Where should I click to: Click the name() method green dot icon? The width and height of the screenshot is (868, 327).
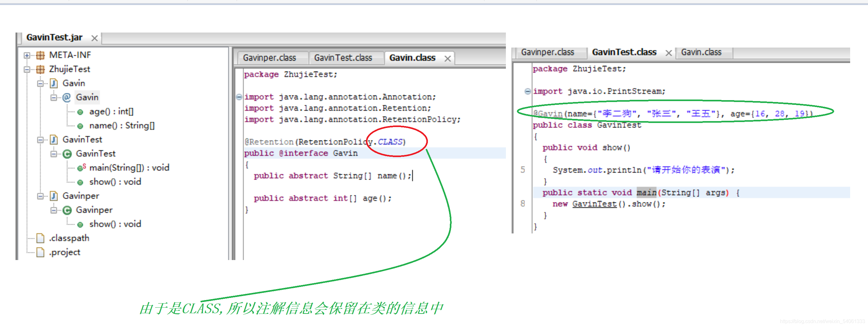[80, 126]
